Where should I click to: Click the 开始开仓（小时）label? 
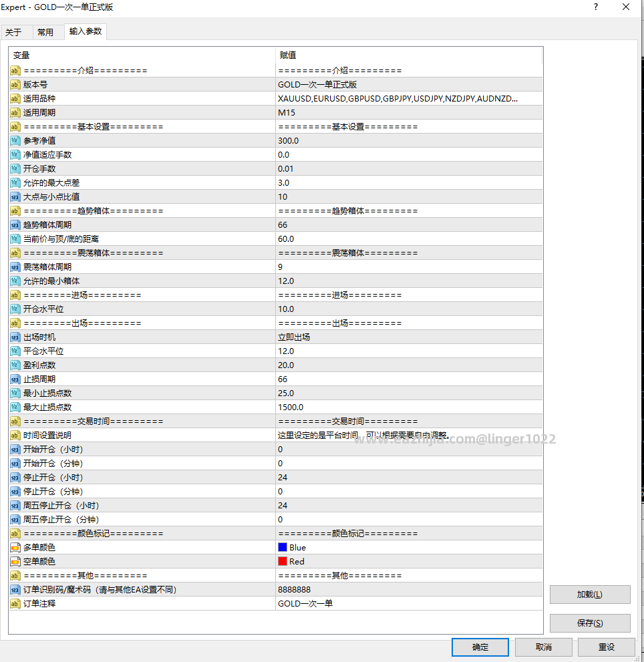pyautogui.click(x=53, y=449)
